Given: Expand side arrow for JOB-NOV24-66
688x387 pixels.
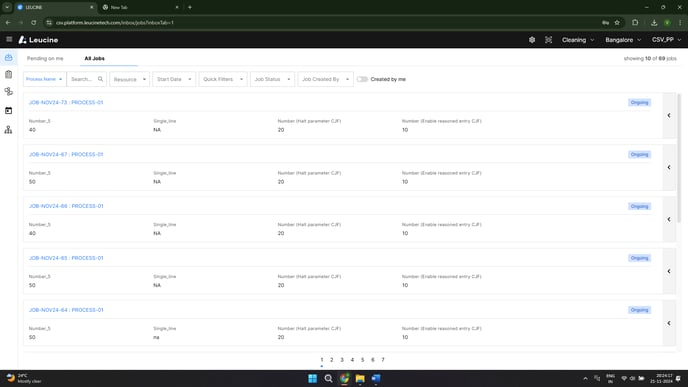Looking at the screenshot, I should [669, 219].
